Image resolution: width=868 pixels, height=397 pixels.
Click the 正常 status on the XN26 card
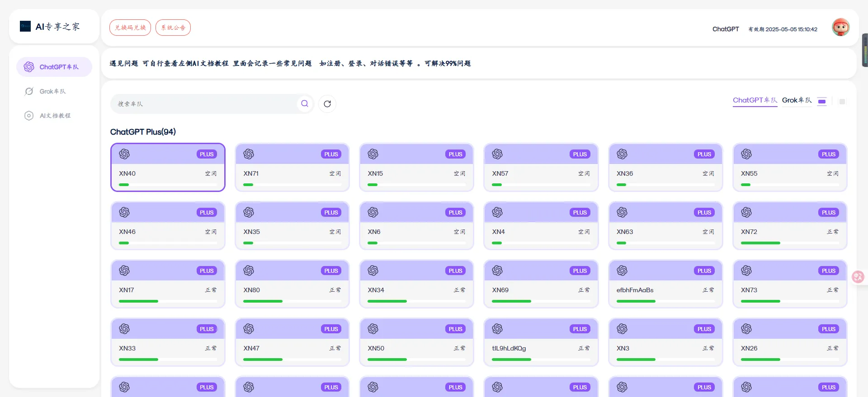pyautogui.click(x=833, y=348)
